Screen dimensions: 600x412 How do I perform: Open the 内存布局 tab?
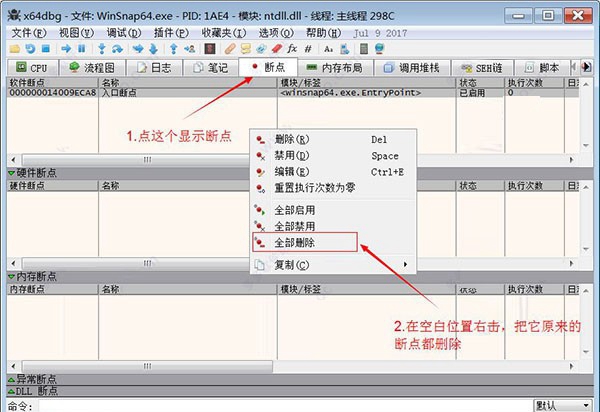335,68
